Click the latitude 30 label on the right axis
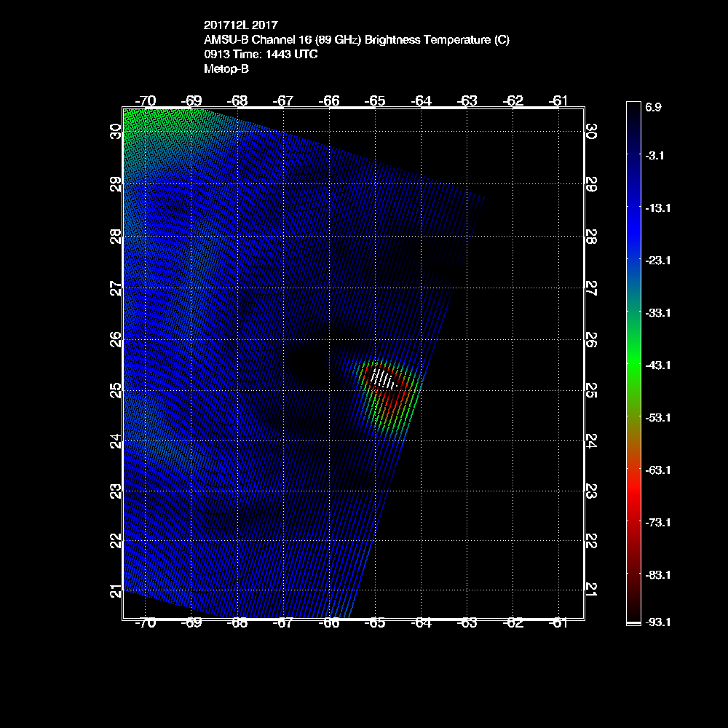 coord(591,132)
